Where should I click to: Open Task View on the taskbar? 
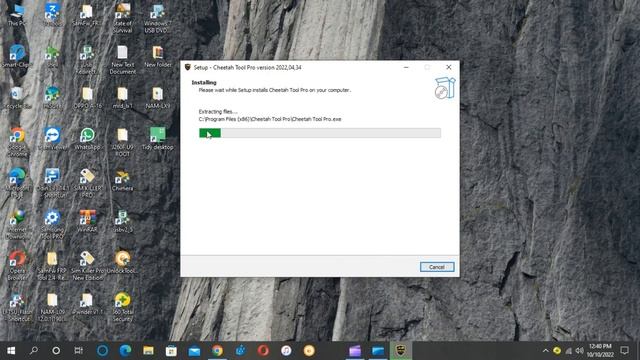[78, 351]
